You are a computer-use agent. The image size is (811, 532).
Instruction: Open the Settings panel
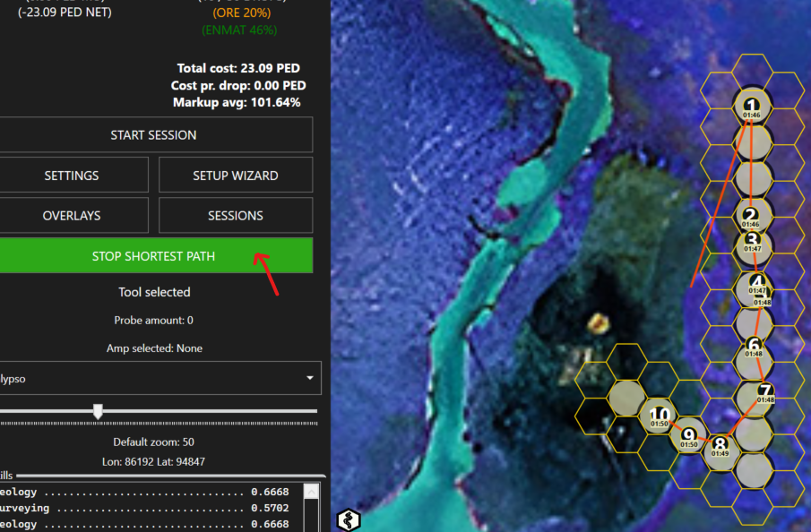72,176
